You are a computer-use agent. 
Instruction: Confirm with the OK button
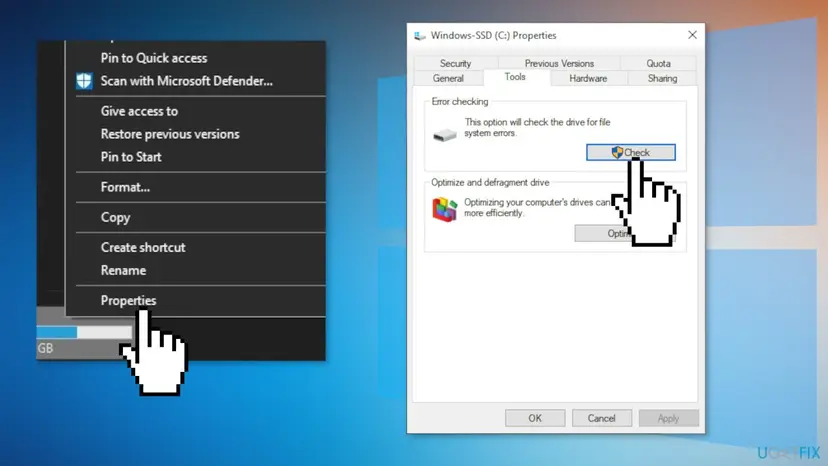535,418
